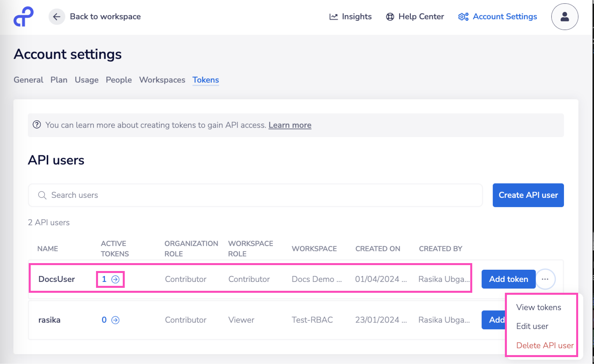Open Insights from the chart icon
The image size is (594, 364).
click(334, 16)
